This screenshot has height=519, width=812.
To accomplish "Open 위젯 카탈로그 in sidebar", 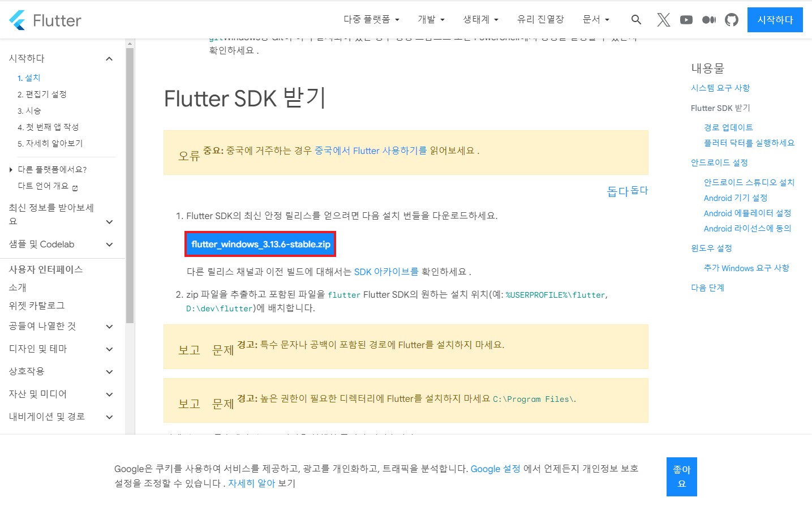I will coord(37,306).
